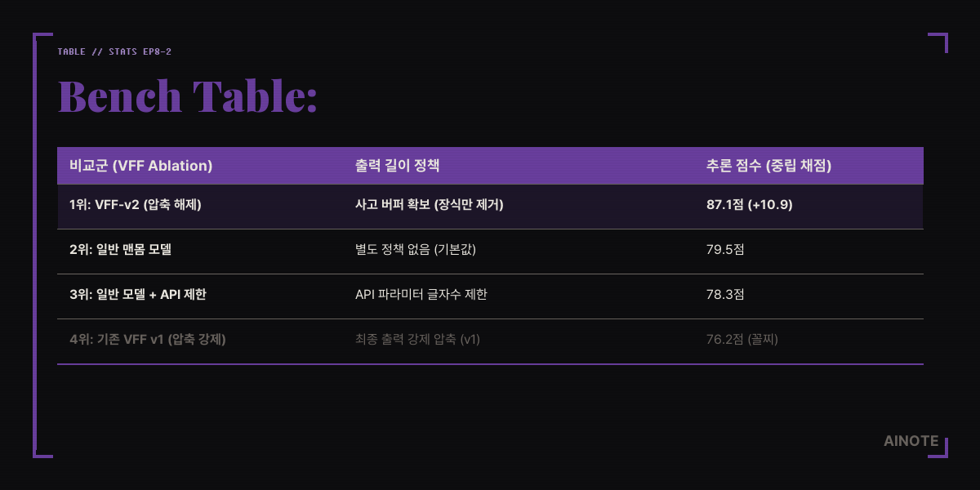The width and height of the screenshot is (980, 490).
Task: Click the 78.3점 score cell
Action: click(725, 295)
